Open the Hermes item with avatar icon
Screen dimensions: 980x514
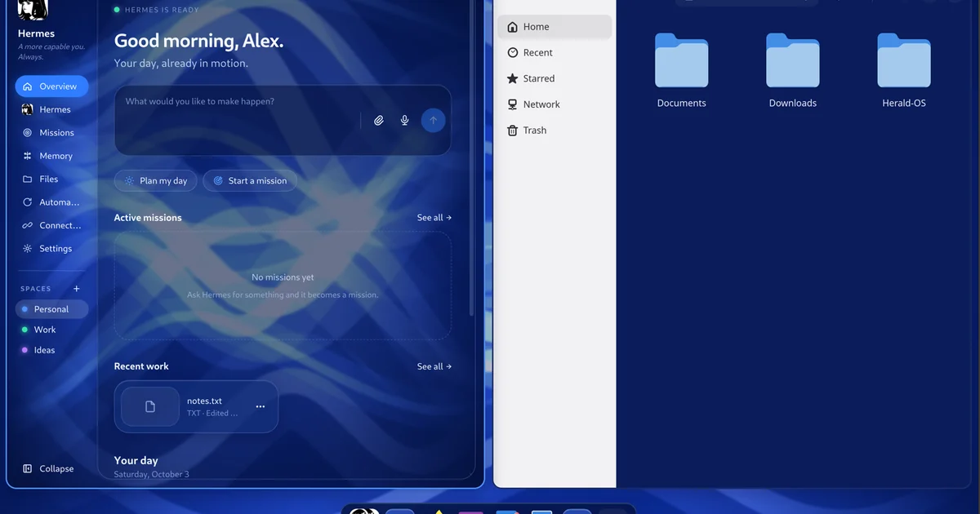pos(51,109)
